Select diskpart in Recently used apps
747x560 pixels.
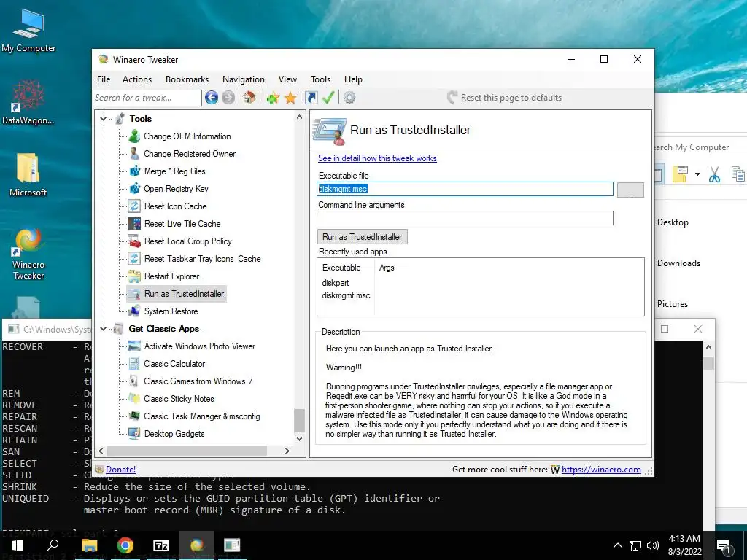[336, 283]
